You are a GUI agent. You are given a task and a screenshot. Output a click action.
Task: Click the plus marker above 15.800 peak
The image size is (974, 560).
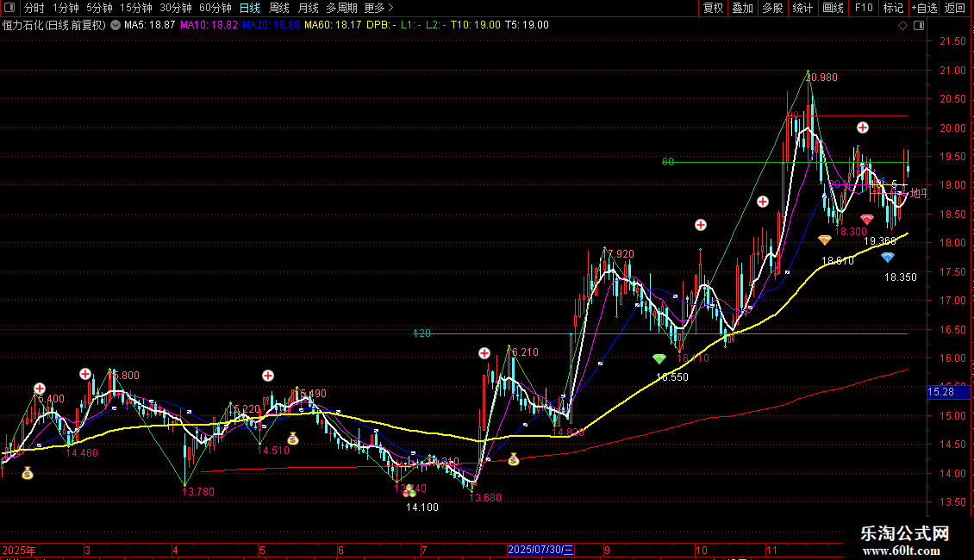(x=85, y=374)
